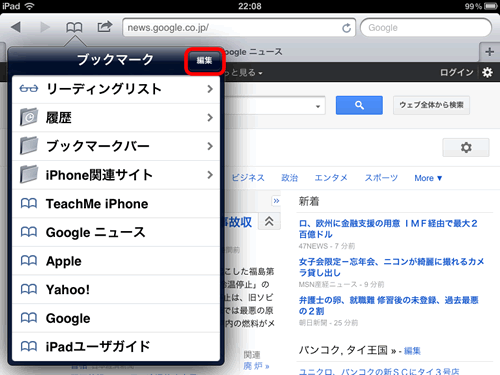
Task: Open the Google bookmark
Action: pos(116,318)
